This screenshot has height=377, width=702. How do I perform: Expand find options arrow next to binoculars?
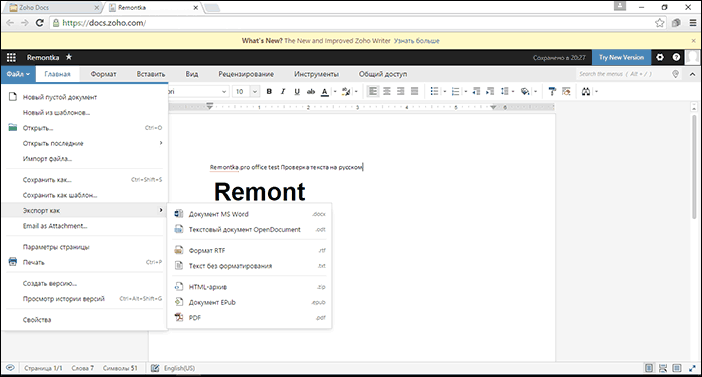(x=596, y=92)
